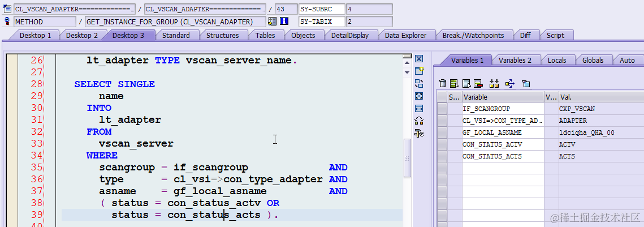Click the SY-TABIX field

(322, 22)
